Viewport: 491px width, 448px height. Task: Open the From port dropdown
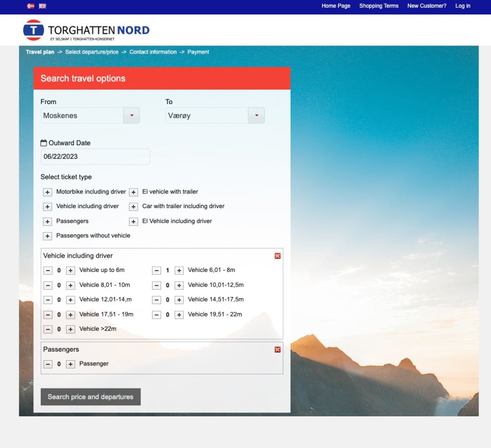pyautogui.click(x=131, y=116)
